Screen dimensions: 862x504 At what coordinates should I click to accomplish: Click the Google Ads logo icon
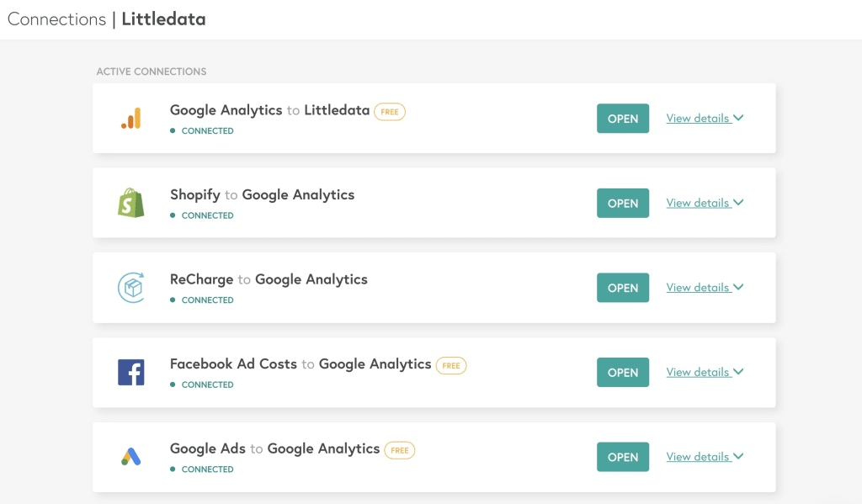point(130,457)
